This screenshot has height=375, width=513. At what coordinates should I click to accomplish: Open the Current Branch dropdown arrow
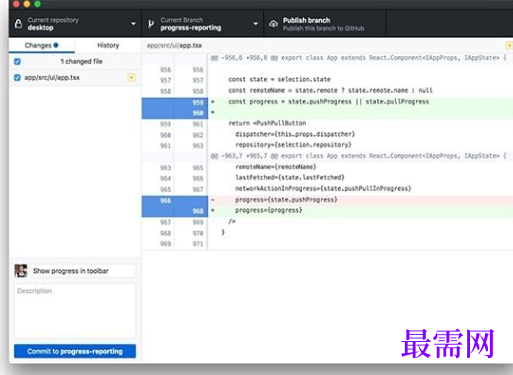256,24
